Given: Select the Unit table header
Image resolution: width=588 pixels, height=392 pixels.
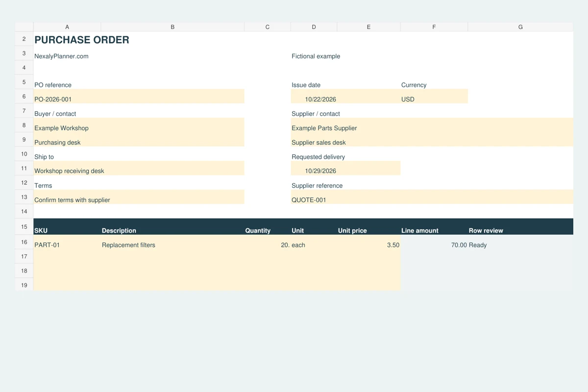Looking at the screenshot, I should [314, 227].
